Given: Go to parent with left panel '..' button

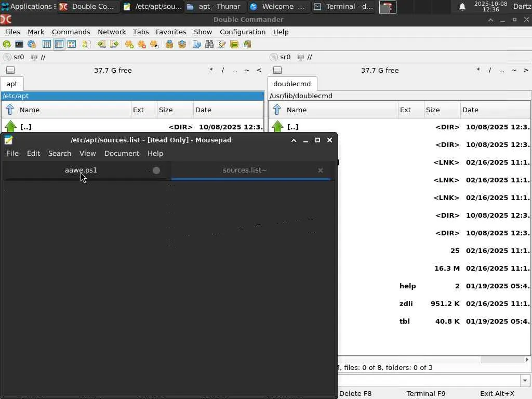Looking at the screenshot, I should click(235, 70).
